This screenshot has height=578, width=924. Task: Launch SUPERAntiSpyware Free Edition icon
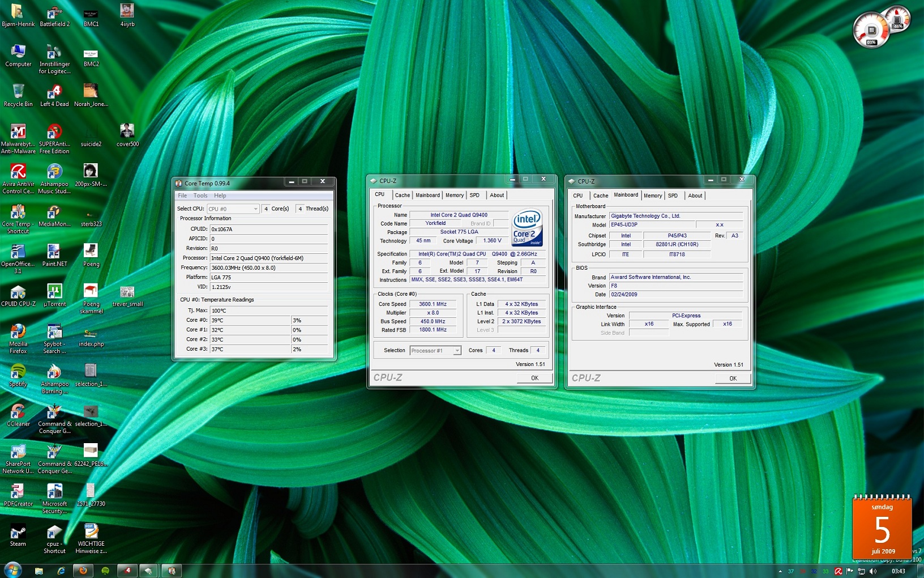[x=54, y=139]
